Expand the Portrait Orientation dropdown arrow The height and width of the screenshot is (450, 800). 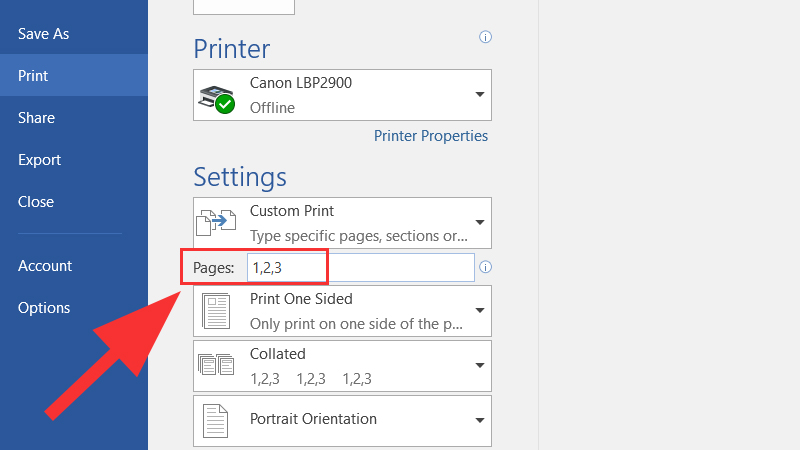(x=480, y=420)
